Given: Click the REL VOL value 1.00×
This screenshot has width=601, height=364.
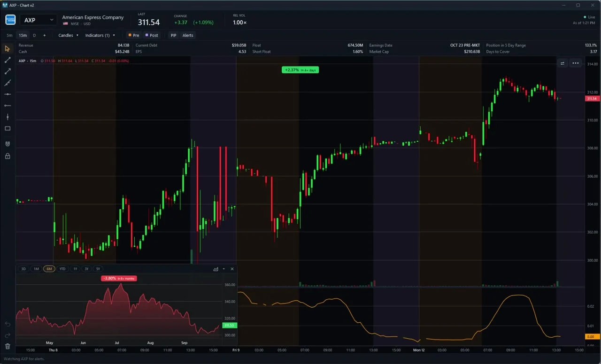Looking at the screenshot, I should [239, 23].
